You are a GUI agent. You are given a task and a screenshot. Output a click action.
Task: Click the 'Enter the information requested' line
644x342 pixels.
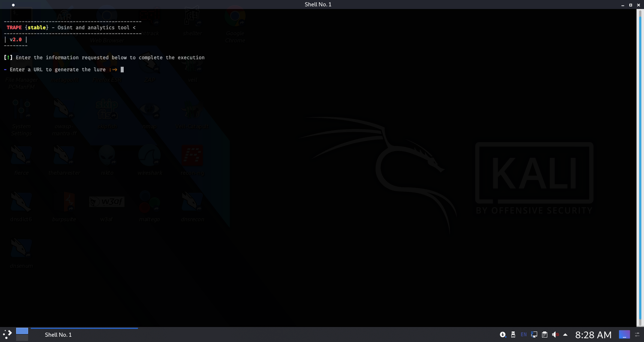pos(104,57)
